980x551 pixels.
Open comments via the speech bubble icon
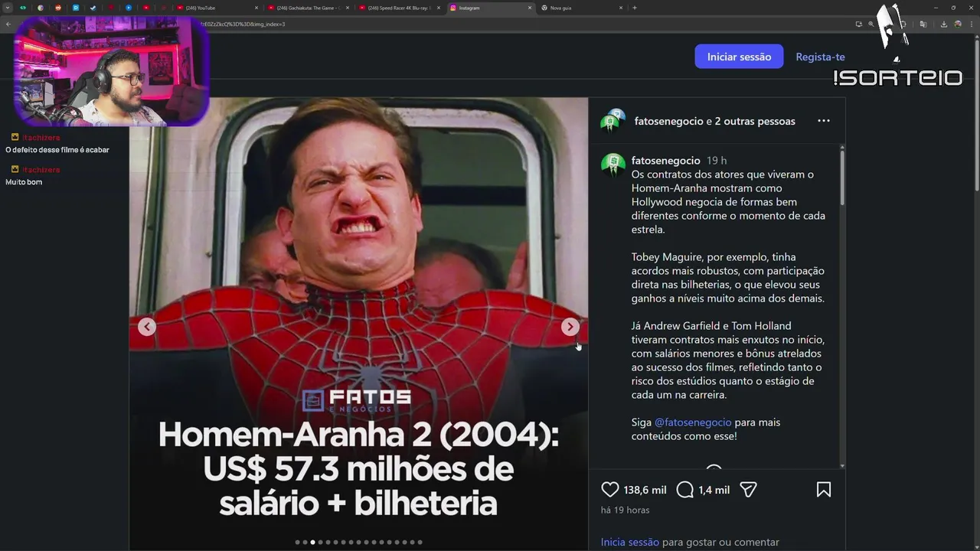(685, 490)
